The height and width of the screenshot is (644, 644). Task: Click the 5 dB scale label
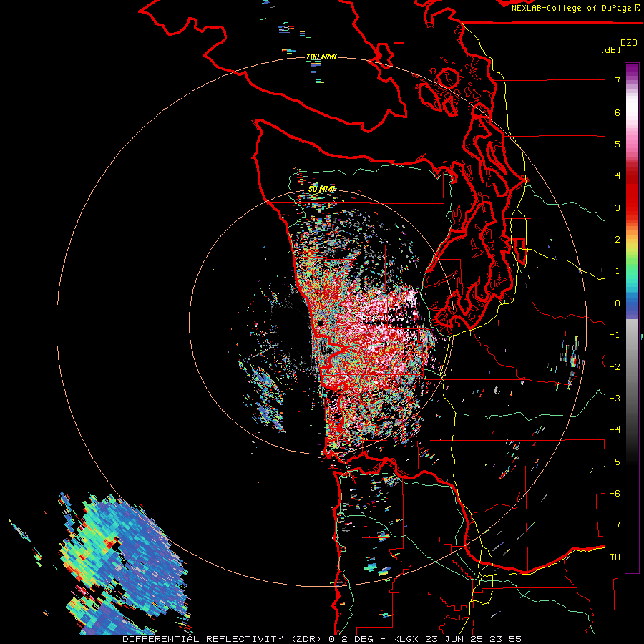coord(618,144)
